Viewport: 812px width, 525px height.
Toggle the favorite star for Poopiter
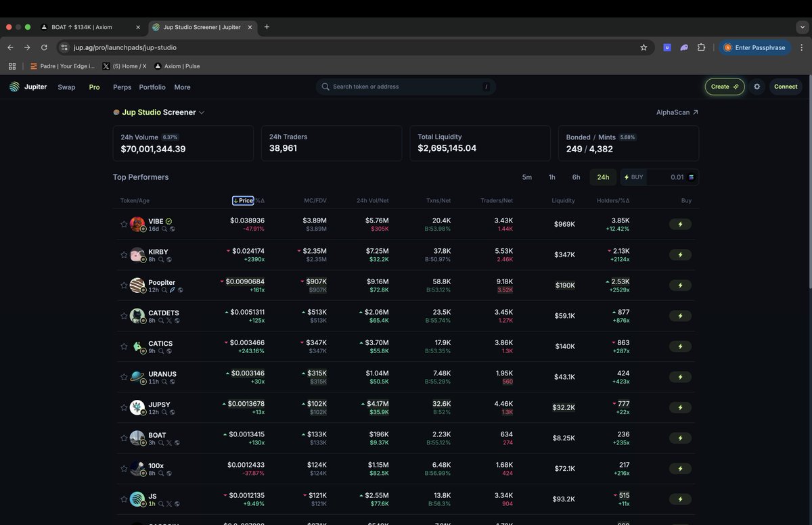pyautogui.click(x=124, y=286)
